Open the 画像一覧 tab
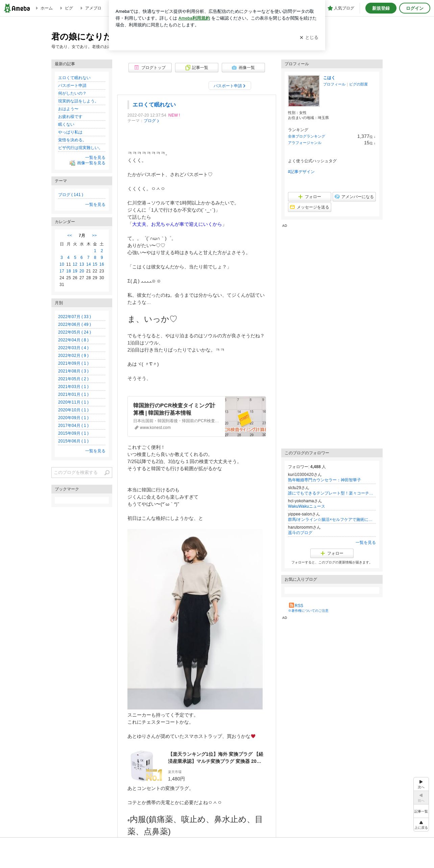This screenshot has width=434, height=868. pyautogui.click(x=243, y=68)
